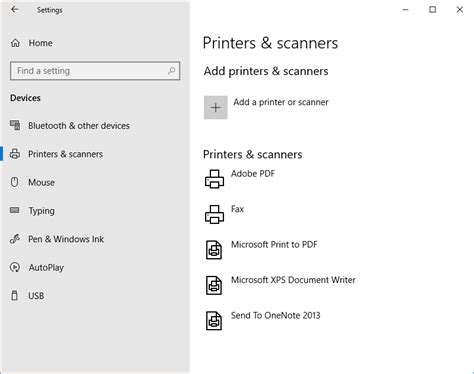Click the Microsoft Print to PDF icon
Viewport: 474px width, 374px height.
pos(214,250)
